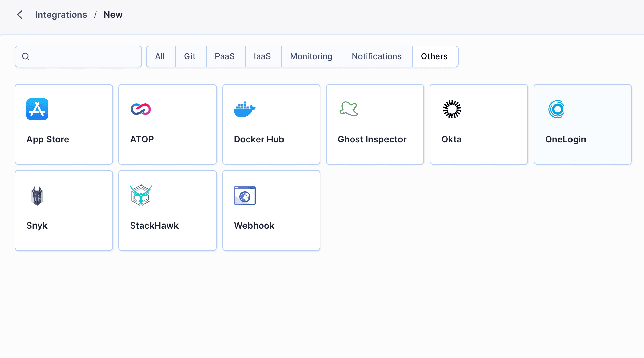Select the OneLogin circular logo icon
644x358 pixels.
(556, 109)
